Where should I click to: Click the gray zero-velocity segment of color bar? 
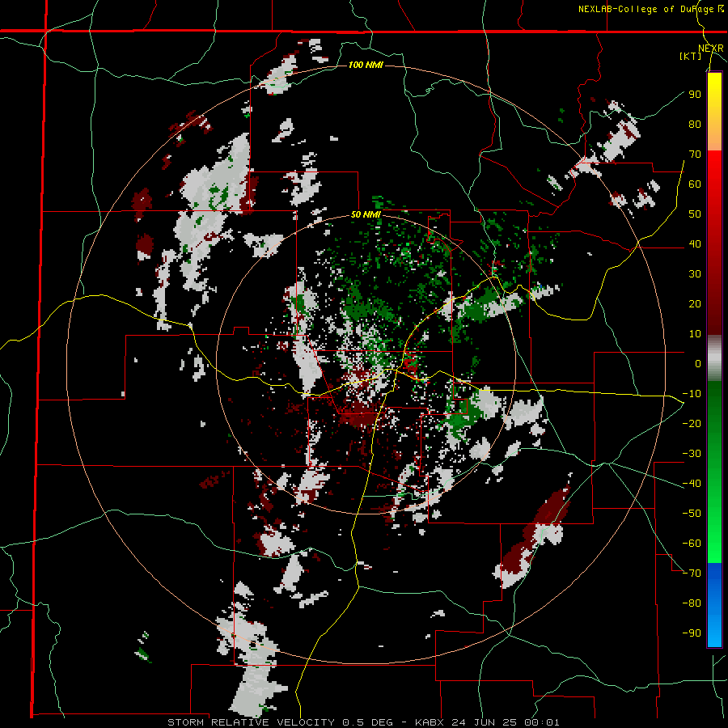[x=714, y=358]
